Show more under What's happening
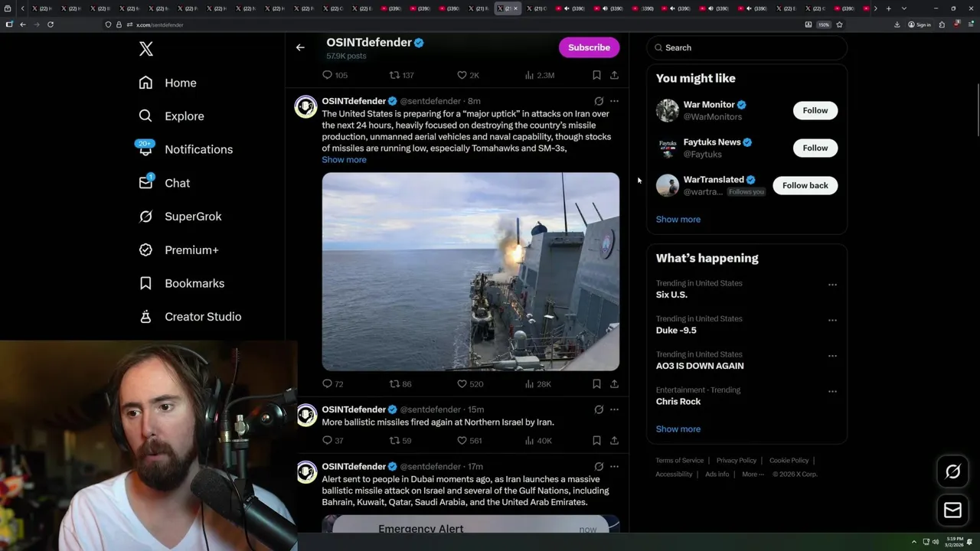The image size is (980, 551). (x=678, y=429)
